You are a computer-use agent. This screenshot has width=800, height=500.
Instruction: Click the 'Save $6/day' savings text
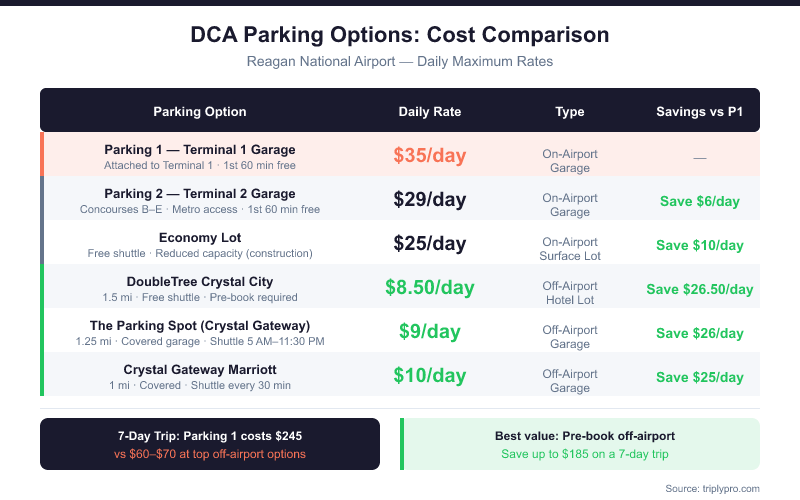tap(699, 201)
